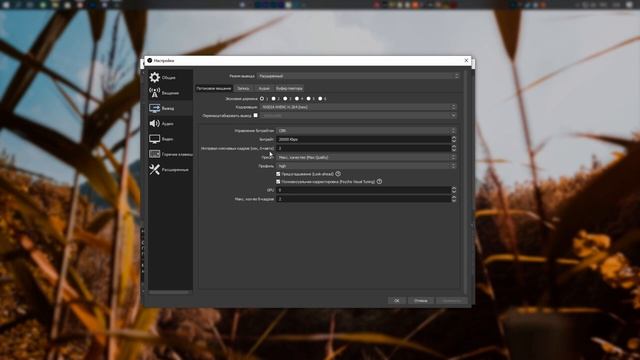
Task: Click the OK button
Action: point(397,300)
